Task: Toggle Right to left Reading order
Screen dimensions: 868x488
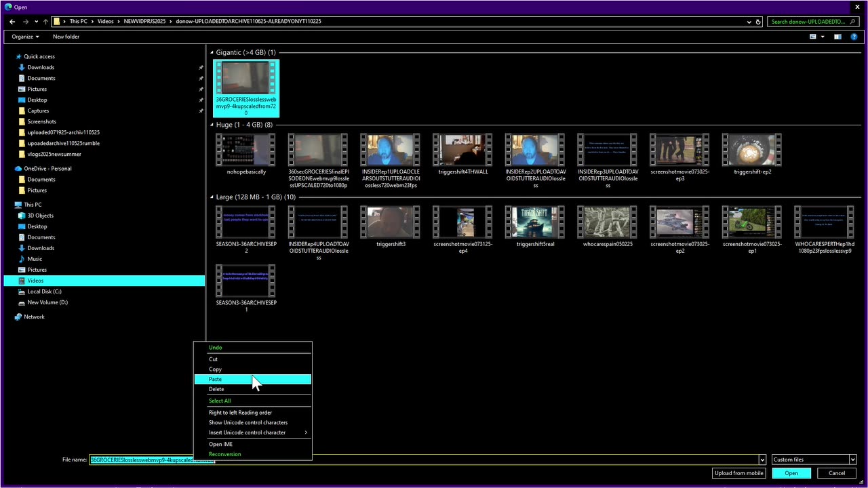Action: click(x=252, y=413)
